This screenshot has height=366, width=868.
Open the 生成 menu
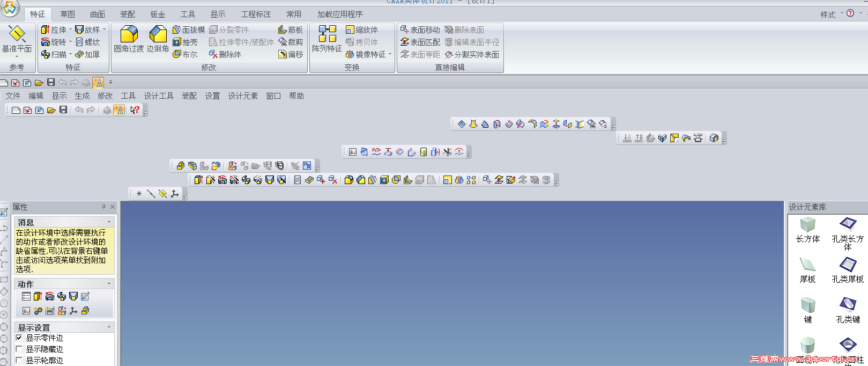click(82, 96)
